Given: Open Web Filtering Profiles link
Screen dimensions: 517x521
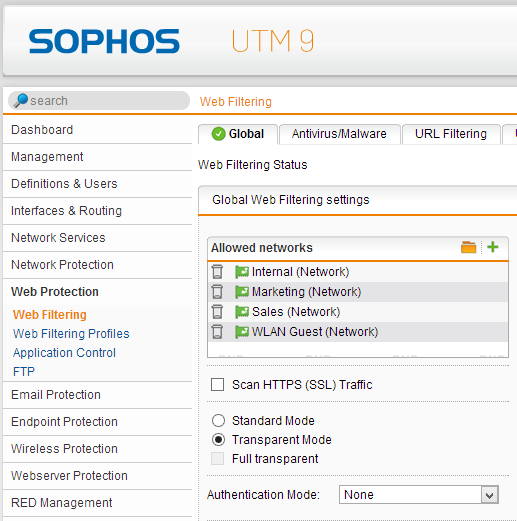Looking at the screenshot, I should coord(71,334).
